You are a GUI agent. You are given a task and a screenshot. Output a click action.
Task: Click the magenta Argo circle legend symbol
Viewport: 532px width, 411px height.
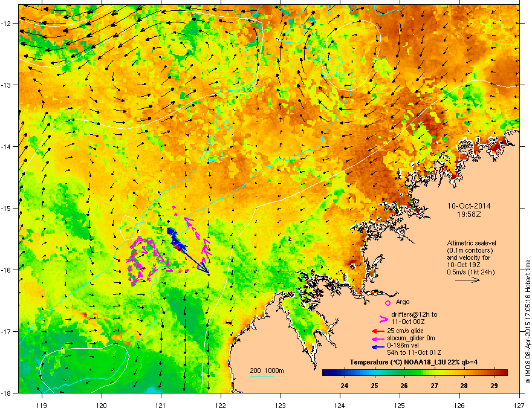click(x=388, y=303)
